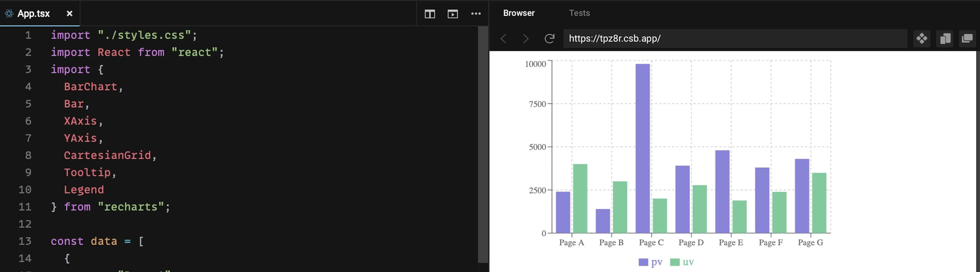Close the App.tsx editor tab
The width and height of the screenshot is (980, 272).
coord(69,13)
